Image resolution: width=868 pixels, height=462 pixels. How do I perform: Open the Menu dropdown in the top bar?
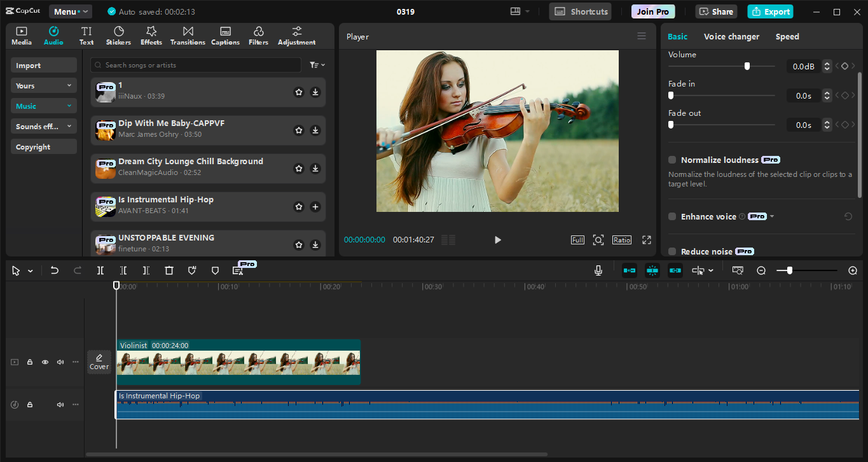point(70,11)
